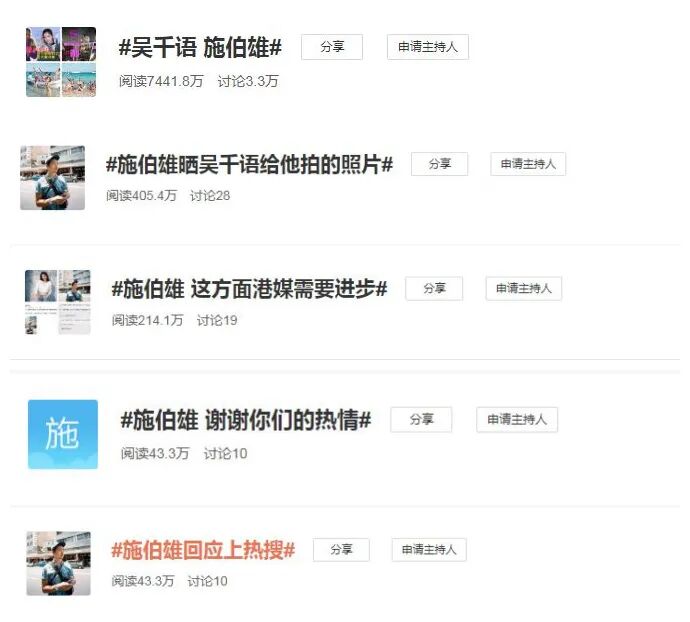The width and height of the screenshot is (690, 622).
Task: Share the 施伯雄晒吴千语给他拍的照片 topic
Action: tap(440, 164)
